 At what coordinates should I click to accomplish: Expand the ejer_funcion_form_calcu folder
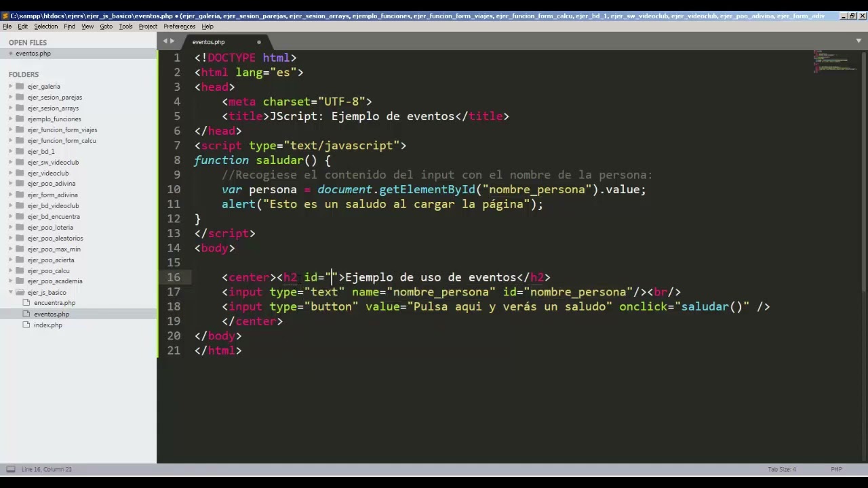(11, 141)
